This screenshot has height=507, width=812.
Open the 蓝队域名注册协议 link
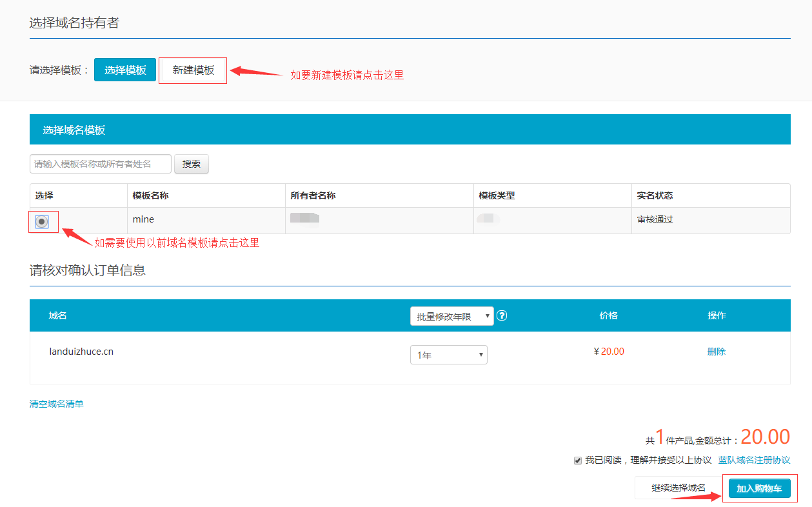754,461
